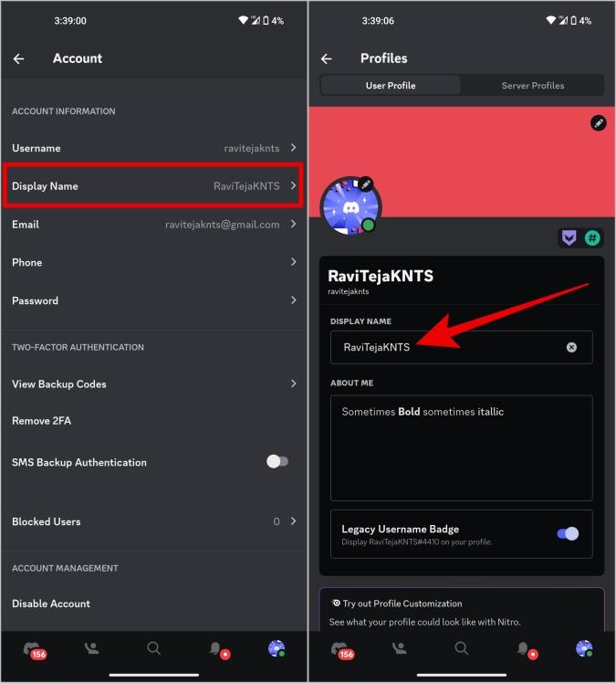Open Friends tab in Profiles screen bottom bar
This screenshot has height=683, width=616.
[x=400, y=648]
